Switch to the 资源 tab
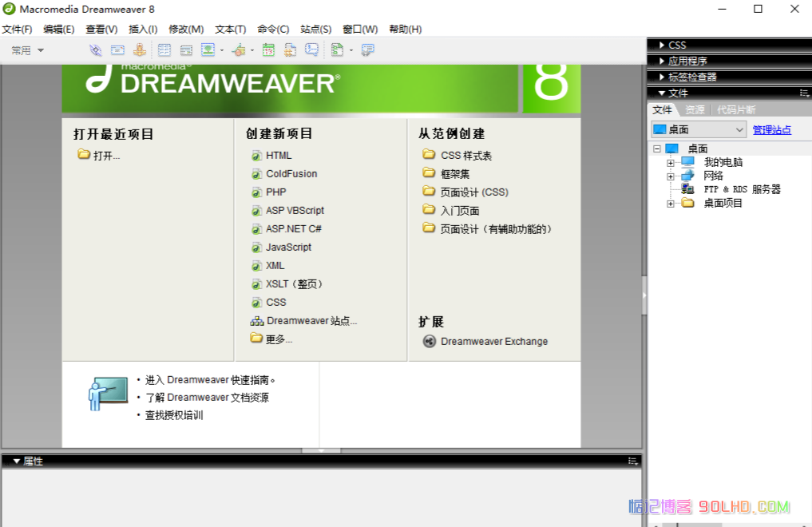The width and height of the screenshot is (812, 527). coord(695,109)
